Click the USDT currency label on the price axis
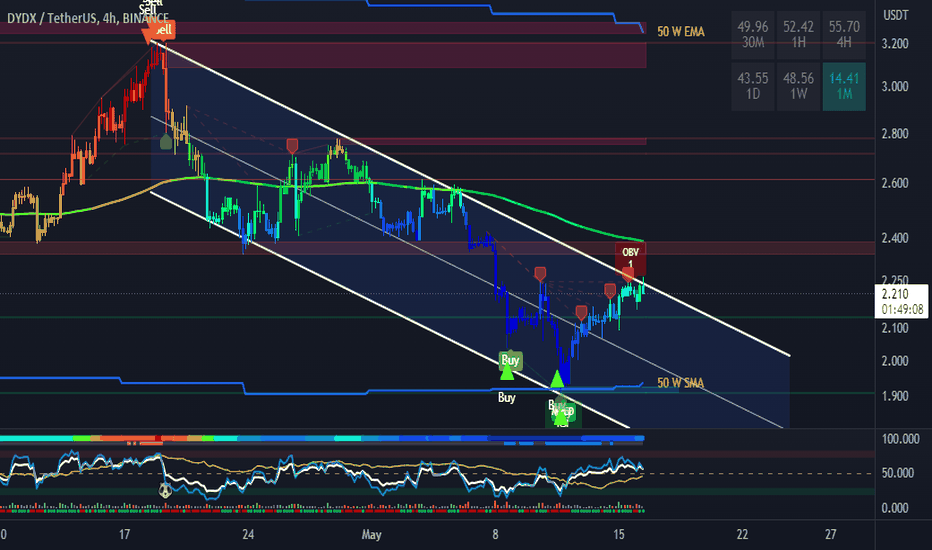The height and width of the screenshot is (550, 932). [896, 15]
